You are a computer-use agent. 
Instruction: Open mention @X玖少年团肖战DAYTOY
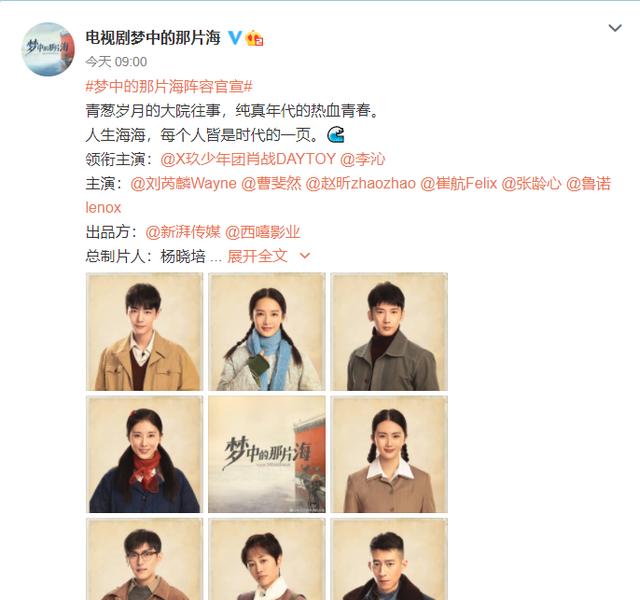[248, 159]
